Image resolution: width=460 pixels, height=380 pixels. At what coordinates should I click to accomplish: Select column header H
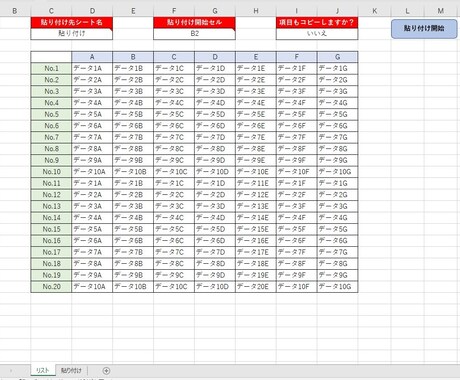[256, 11]
